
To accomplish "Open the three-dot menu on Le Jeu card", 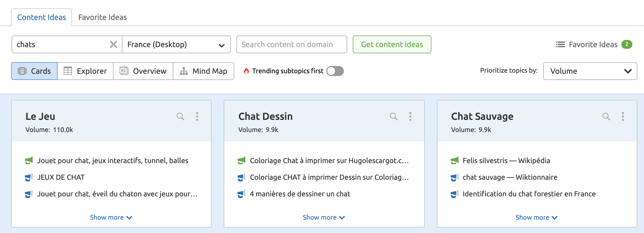I will click(197, 116).
